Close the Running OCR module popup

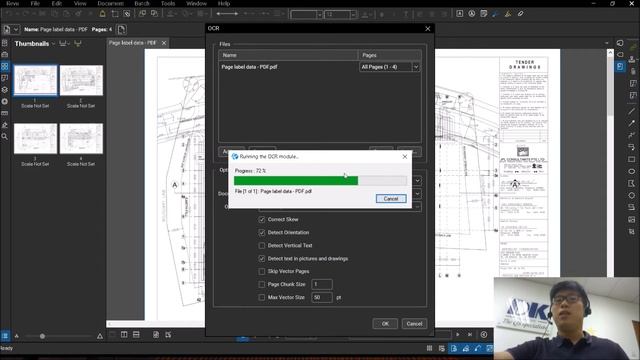click(404, 156)
